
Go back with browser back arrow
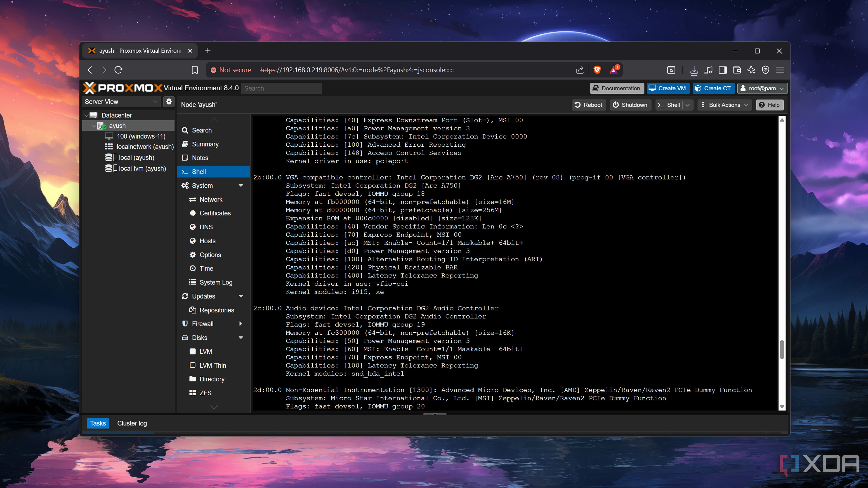[x=90, y=70]
